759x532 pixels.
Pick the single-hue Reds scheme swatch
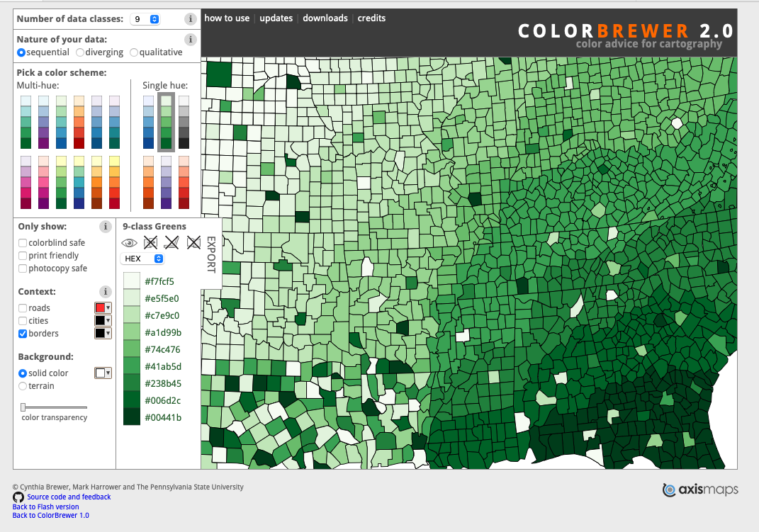pos(184,182)
